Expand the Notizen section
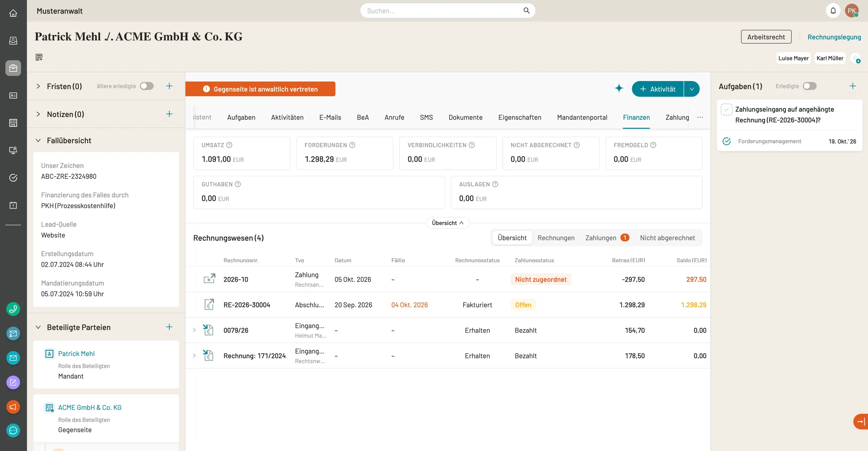The image size is (868, 451). click(x=38, y=114)
